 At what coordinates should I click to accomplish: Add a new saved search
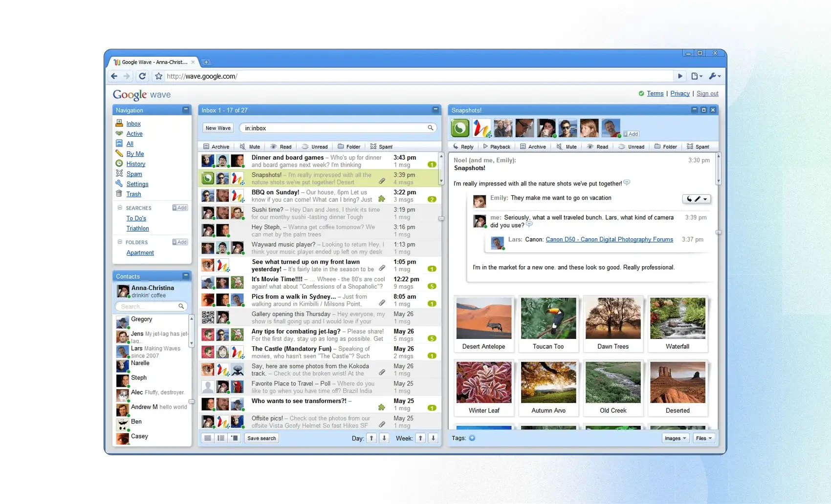point(180,208)
